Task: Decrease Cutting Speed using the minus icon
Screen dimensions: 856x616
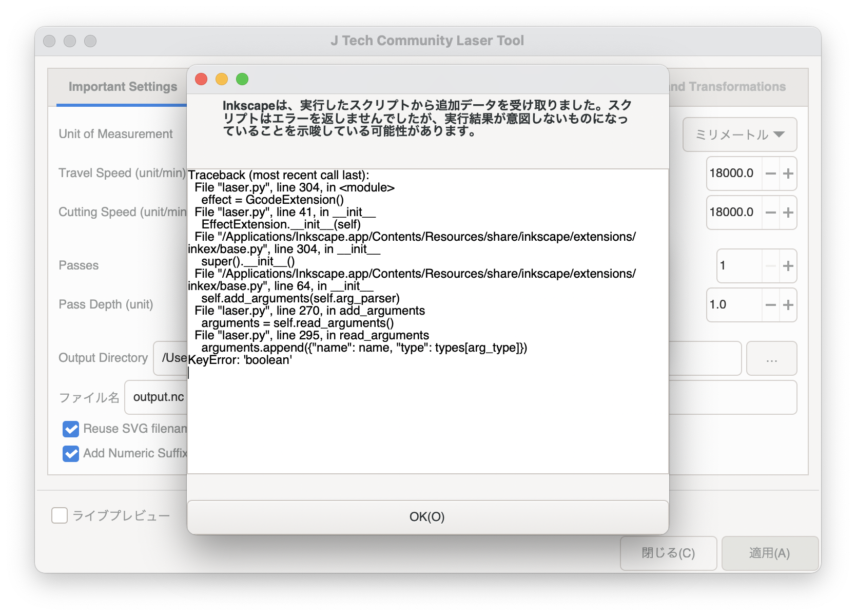Action: click(770, 213)
